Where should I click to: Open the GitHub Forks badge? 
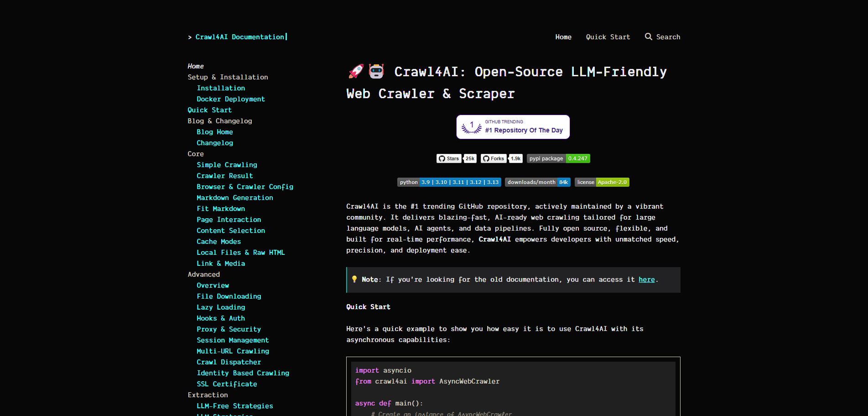[x=501, y=158]
